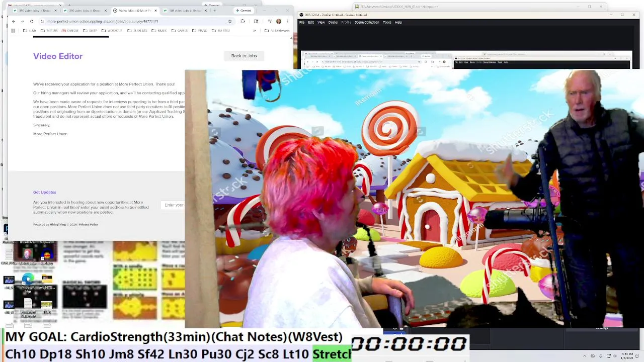Open the MUSIC bookmark folder
The width and height of the screenshot is (644, 362).
click(159, 31)
